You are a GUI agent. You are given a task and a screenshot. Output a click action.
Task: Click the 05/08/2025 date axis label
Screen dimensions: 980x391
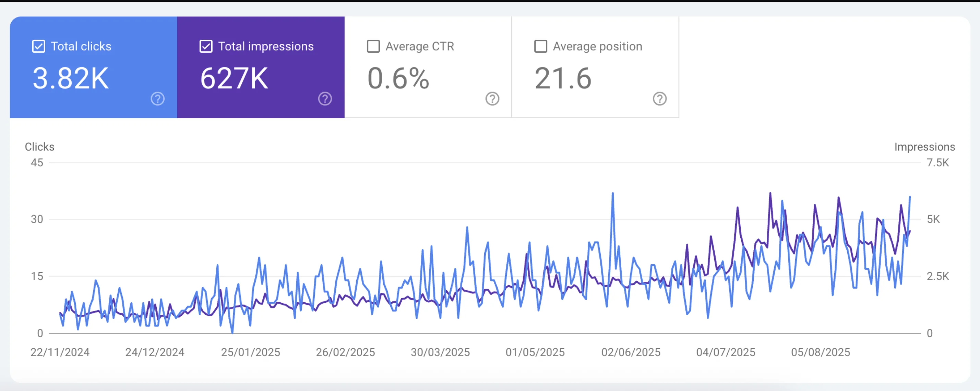click(x=821, y=352)
